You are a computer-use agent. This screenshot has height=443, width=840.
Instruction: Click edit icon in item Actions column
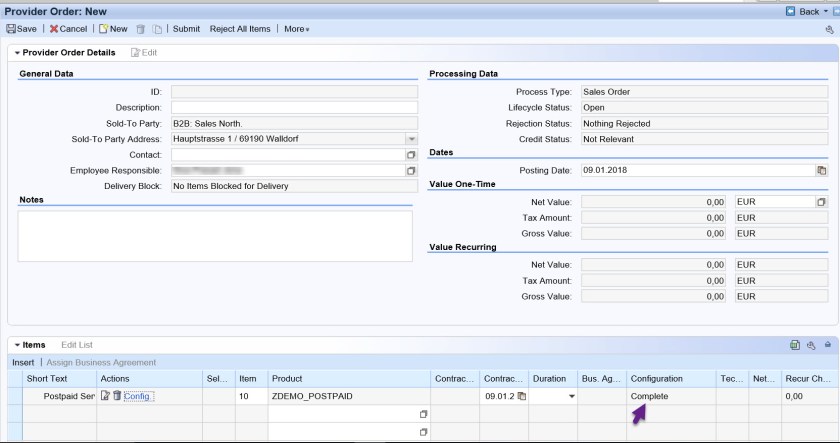(x=104, y=397)
